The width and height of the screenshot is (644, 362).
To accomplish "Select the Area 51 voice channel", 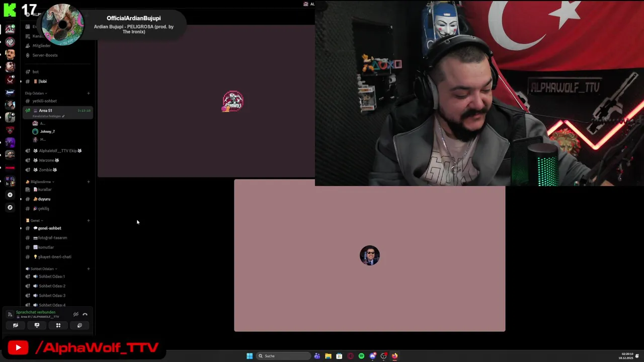I will pyautogui.click(x=58, y=113).
